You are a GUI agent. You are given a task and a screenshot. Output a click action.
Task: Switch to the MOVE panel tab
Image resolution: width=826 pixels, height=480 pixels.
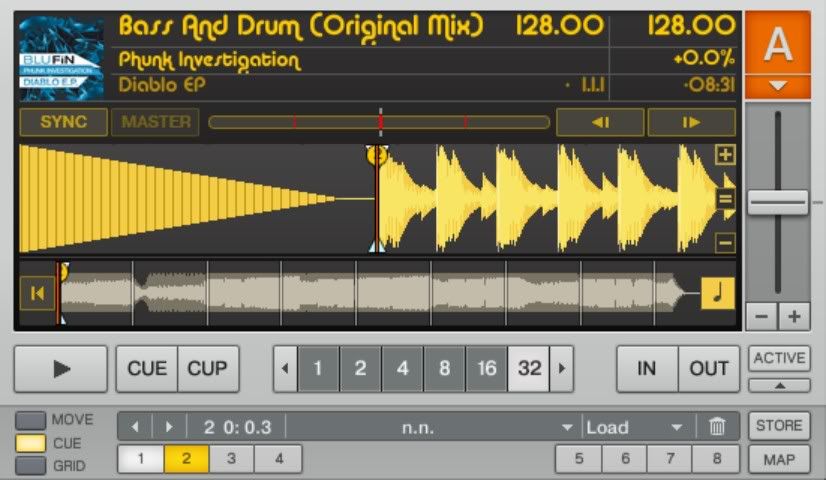point(32,420)
